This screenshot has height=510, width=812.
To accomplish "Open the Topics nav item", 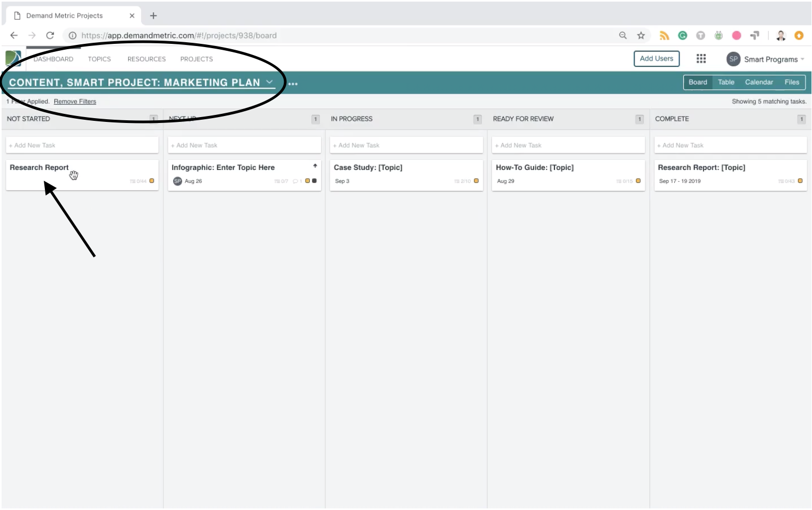I will point(99,59).
